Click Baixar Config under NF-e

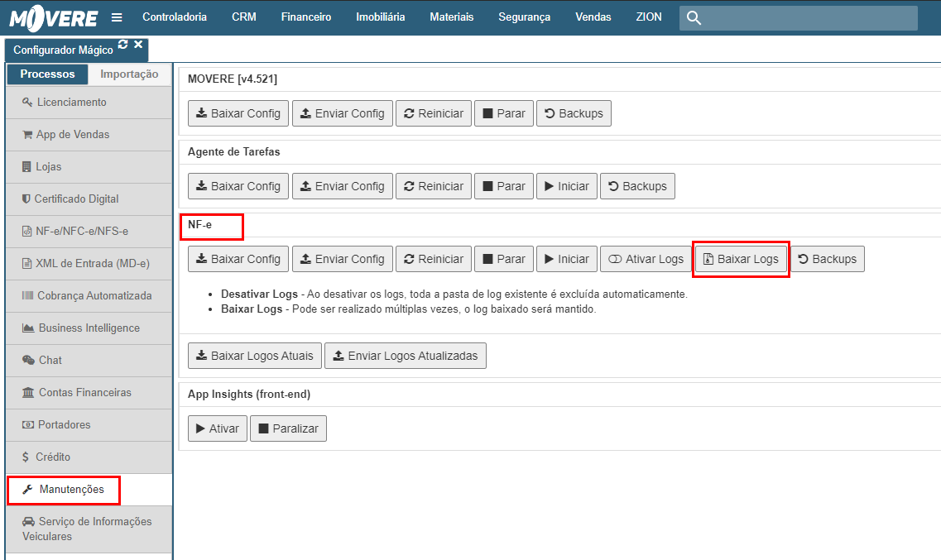[x=238, y=259]
